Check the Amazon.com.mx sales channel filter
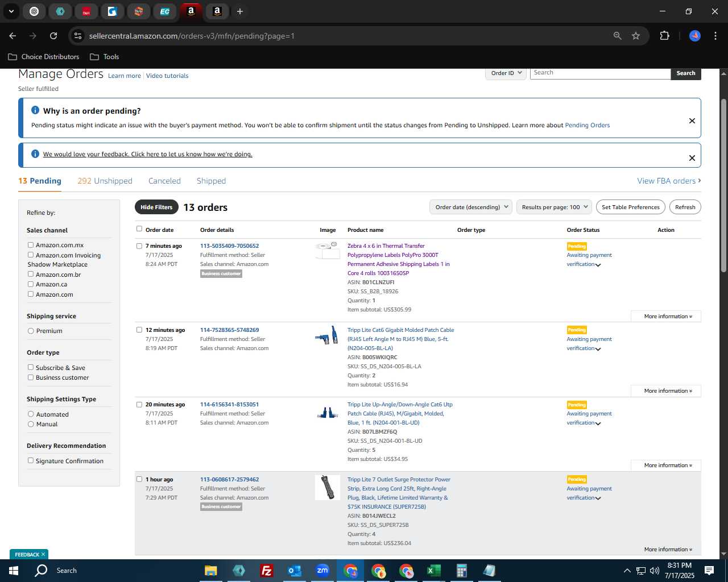This screenshot has width=728, height=582. click(31, 245)
